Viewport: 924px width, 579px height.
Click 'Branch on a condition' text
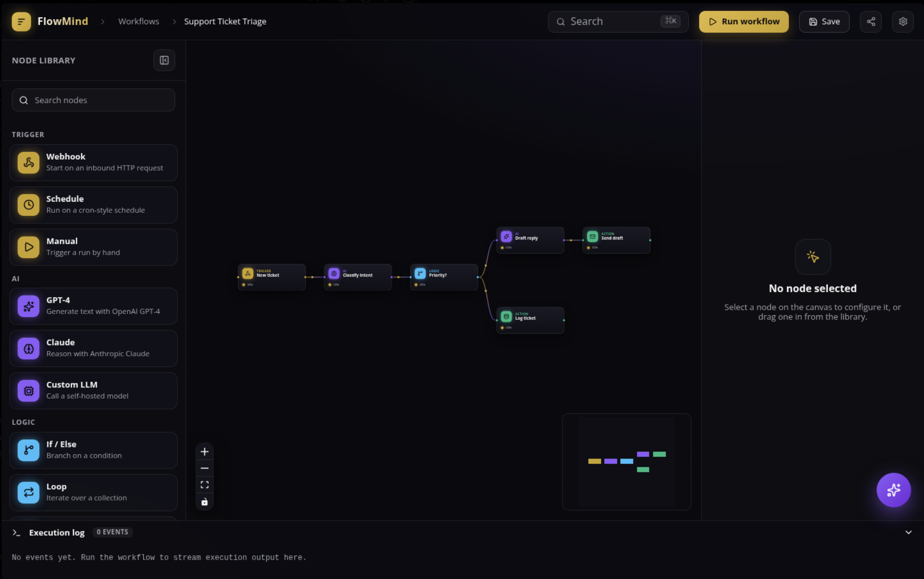click(x=84, y=455)
